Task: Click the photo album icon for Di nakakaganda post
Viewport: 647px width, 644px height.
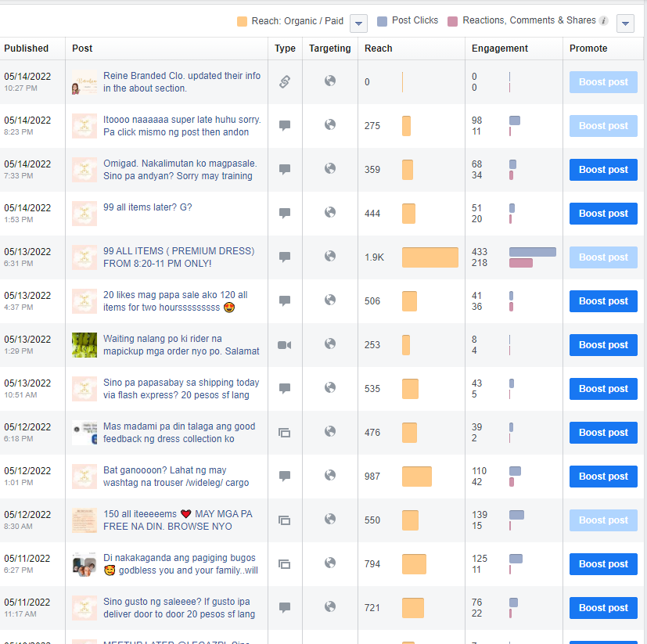Action: pos(284,564)
